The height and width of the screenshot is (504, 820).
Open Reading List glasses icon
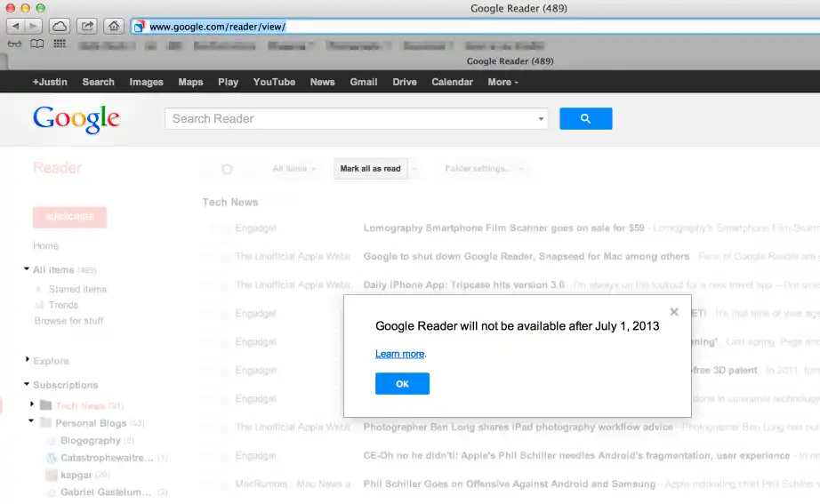click(x=14, y=44)
